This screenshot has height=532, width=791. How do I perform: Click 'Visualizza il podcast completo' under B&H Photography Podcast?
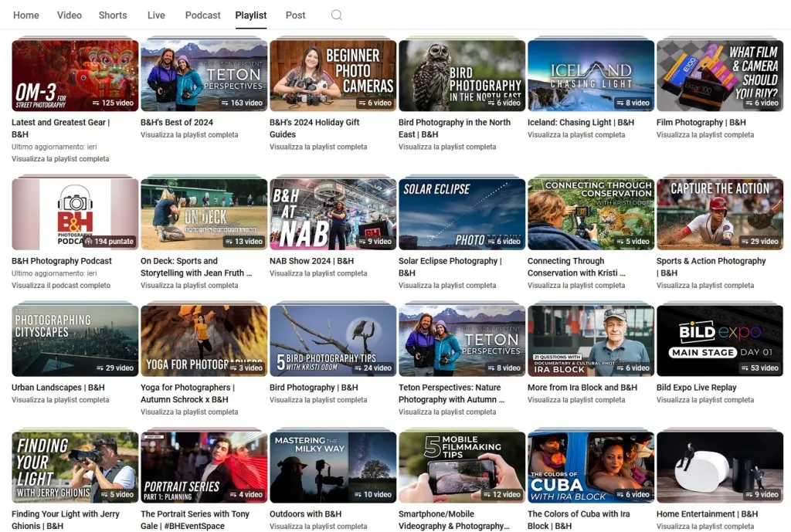[x=54, y=285]
